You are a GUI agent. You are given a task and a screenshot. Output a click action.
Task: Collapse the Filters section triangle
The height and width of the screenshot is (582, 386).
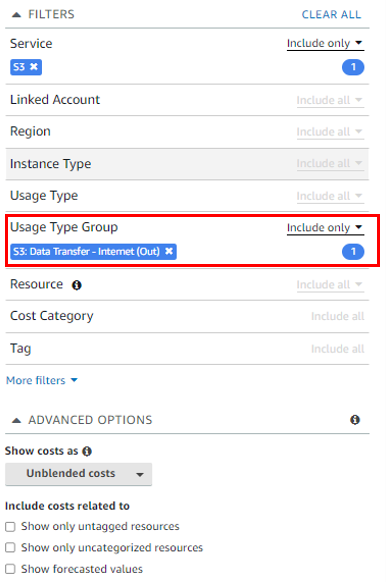tap(16, 15)
